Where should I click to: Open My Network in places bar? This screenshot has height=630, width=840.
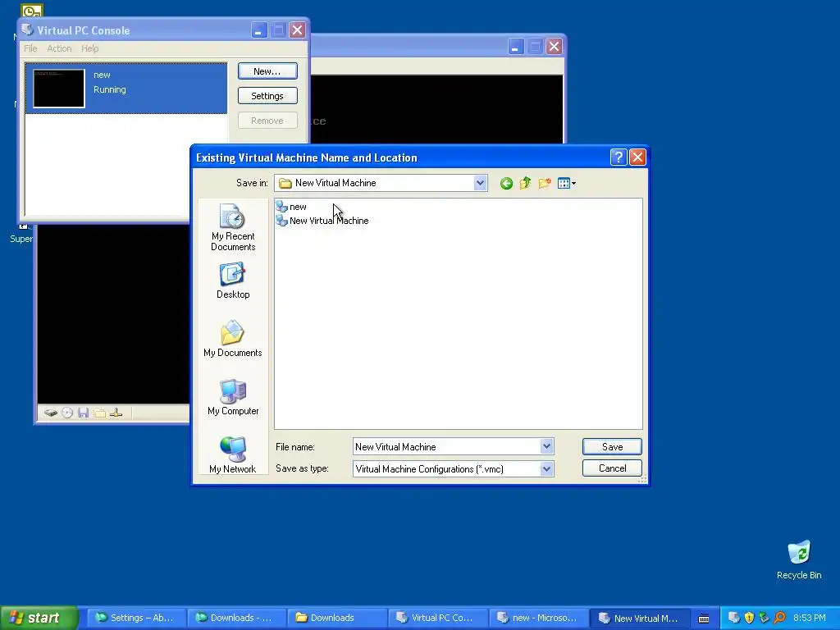pos(232,454)
